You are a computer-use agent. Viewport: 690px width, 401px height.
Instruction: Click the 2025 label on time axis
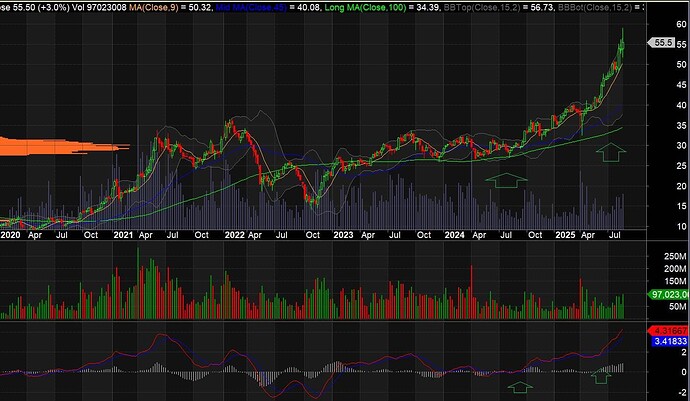565,235
